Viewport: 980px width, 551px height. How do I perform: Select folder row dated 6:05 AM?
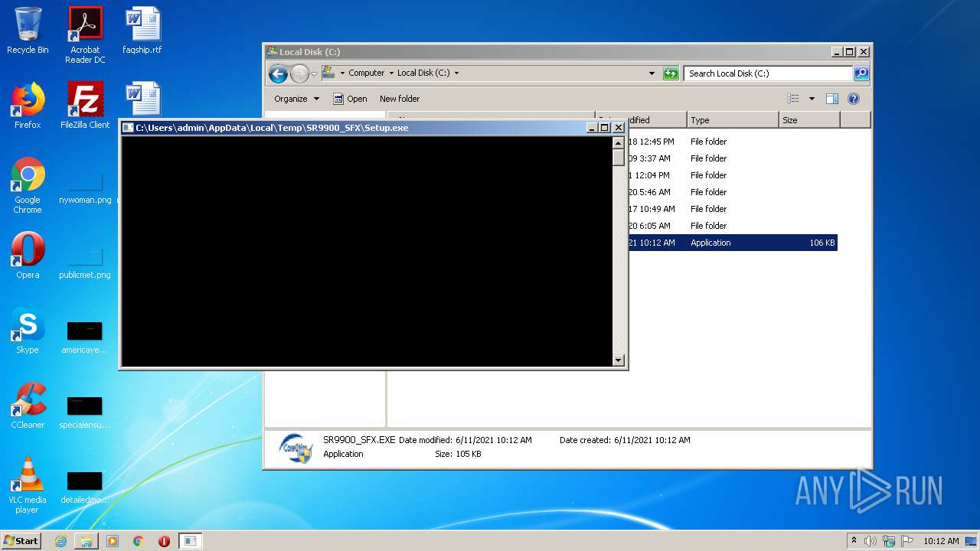(732, 226)
